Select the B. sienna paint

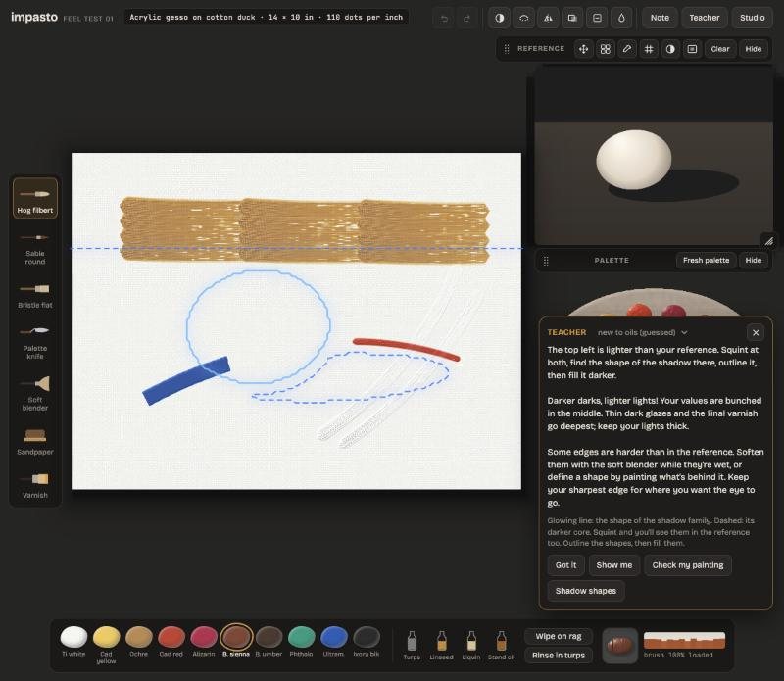coord(236,641)
